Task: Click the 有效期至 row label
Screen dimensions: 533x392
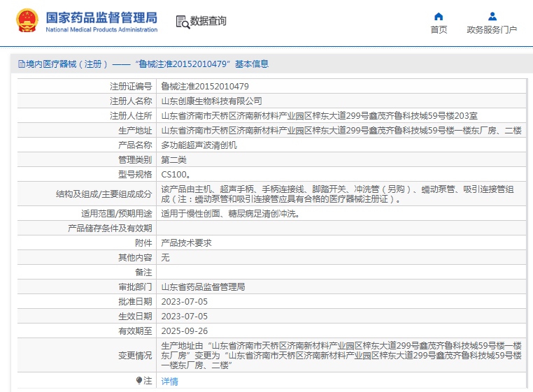Action: coord(135,331)
